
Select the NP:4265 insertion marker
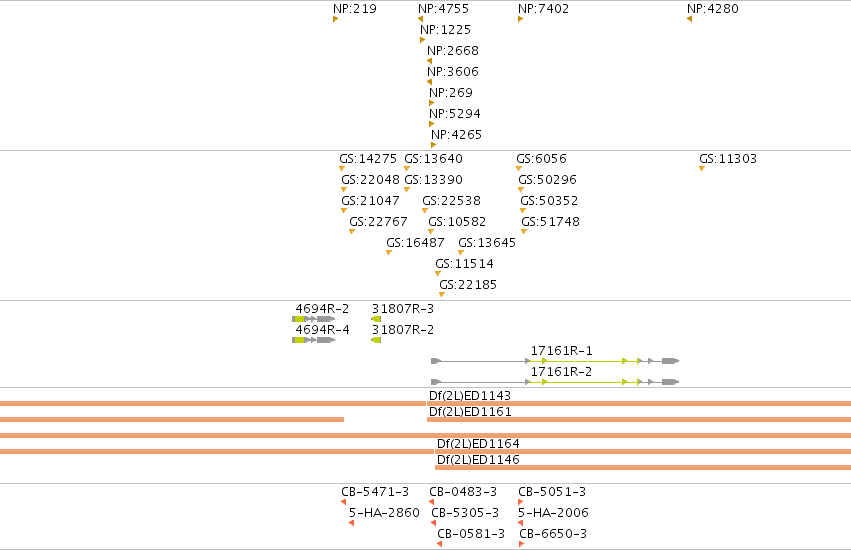434,145
